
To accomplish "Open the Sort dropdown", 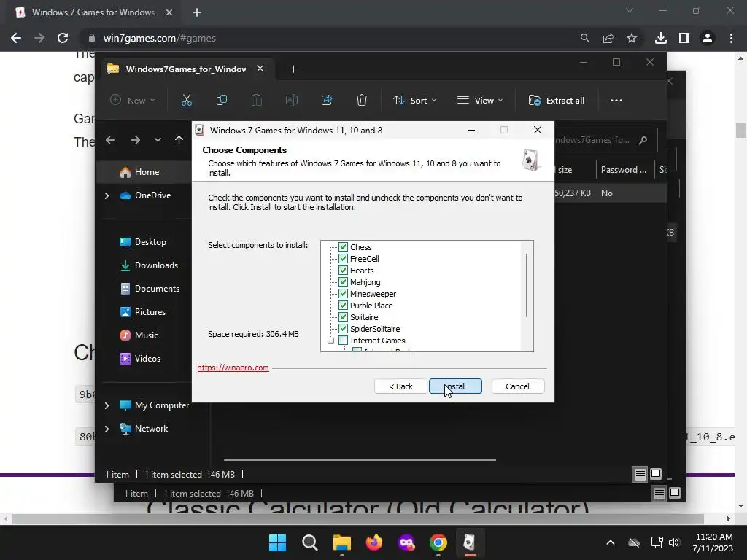I will [414, 101].
